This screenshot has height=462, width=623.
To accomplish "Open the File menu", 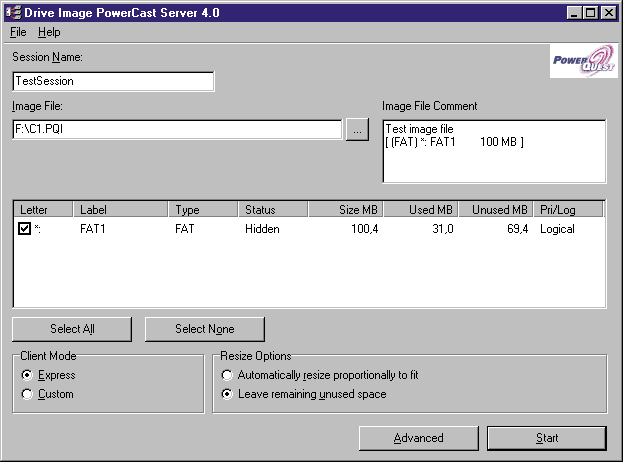I will pos(18,32).
